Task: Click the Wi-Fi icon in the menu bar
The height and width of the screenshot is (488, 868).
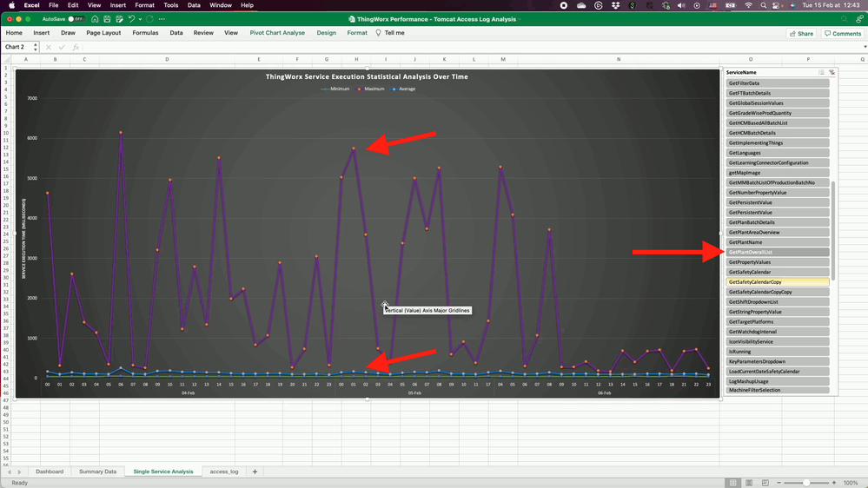Action: (748, 5)
